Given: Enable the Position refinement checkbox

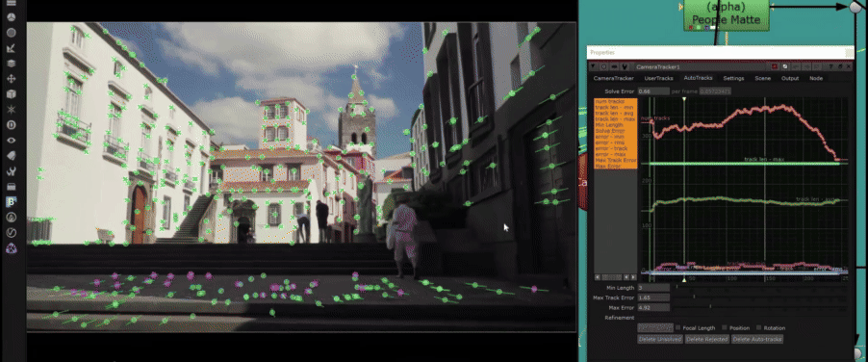Looking at the screenshot, I should tap(725, 327).
